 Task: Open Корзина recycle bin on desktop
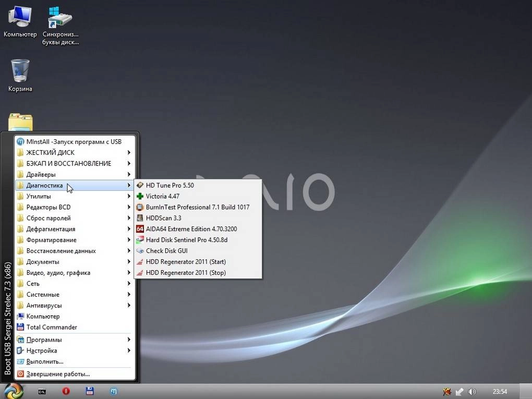pos(20,75)
